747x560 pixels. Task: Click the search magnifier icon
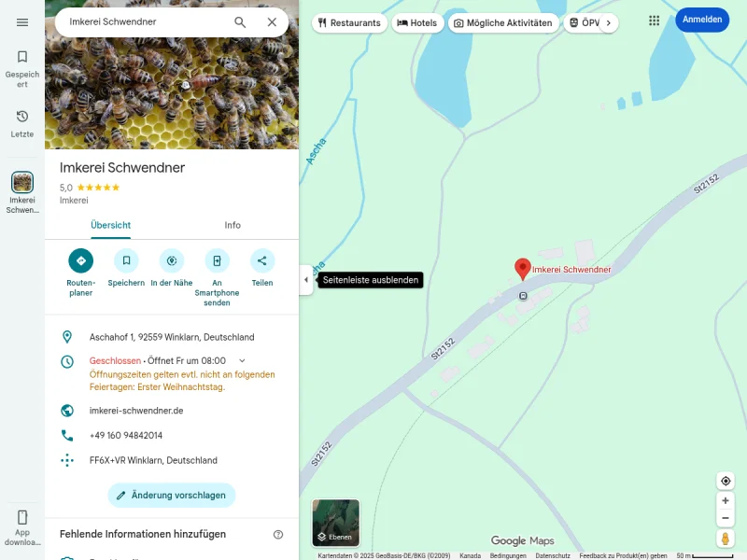240,22
